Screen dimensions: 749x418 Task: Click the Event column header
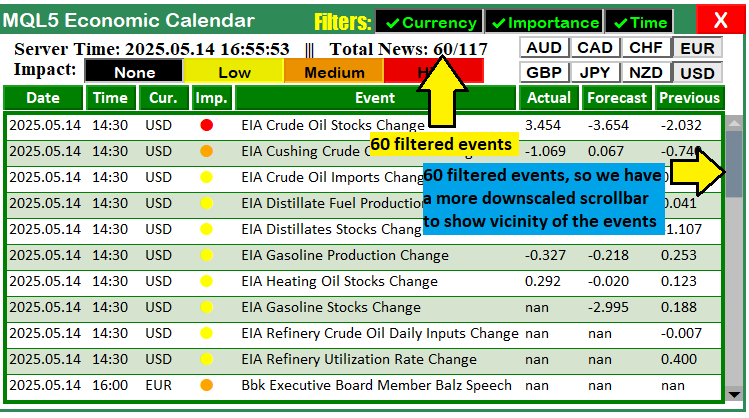(375, 98)
